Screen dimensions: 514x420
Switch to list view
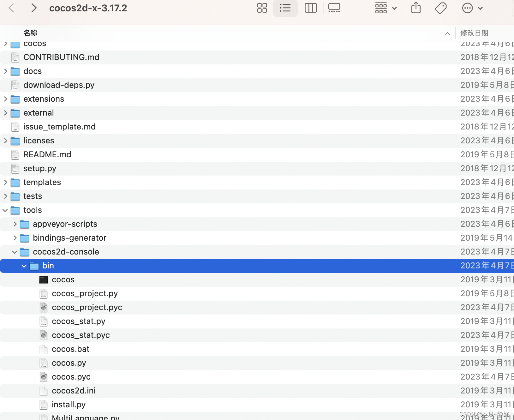(x=285, y=8)
